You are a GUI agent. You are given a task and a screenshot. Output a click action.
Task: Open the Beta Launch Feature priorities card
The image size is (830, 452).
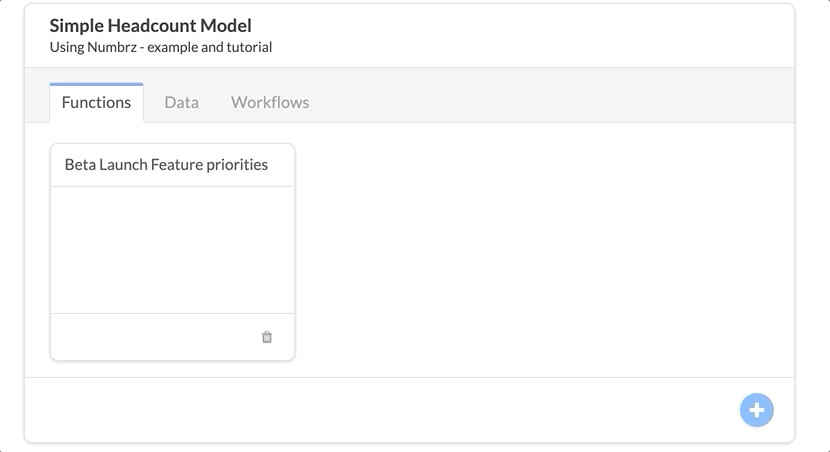point(166,165)
